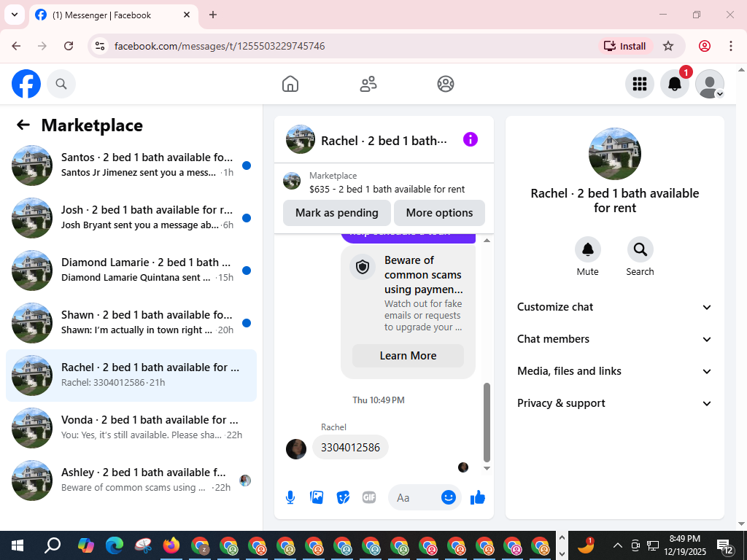This screenshot has width=747, height=560.
Task: Mute the Rachel chat with the bell icon
Action: 587,249
